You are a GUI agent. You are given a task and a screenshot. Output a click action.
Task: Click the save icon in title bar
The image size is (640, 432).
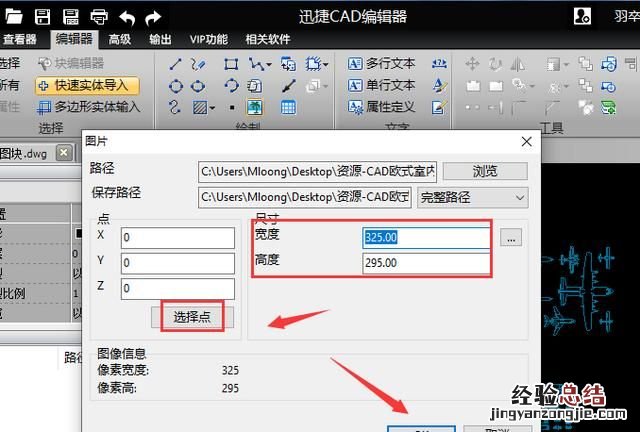coord(42,17)
